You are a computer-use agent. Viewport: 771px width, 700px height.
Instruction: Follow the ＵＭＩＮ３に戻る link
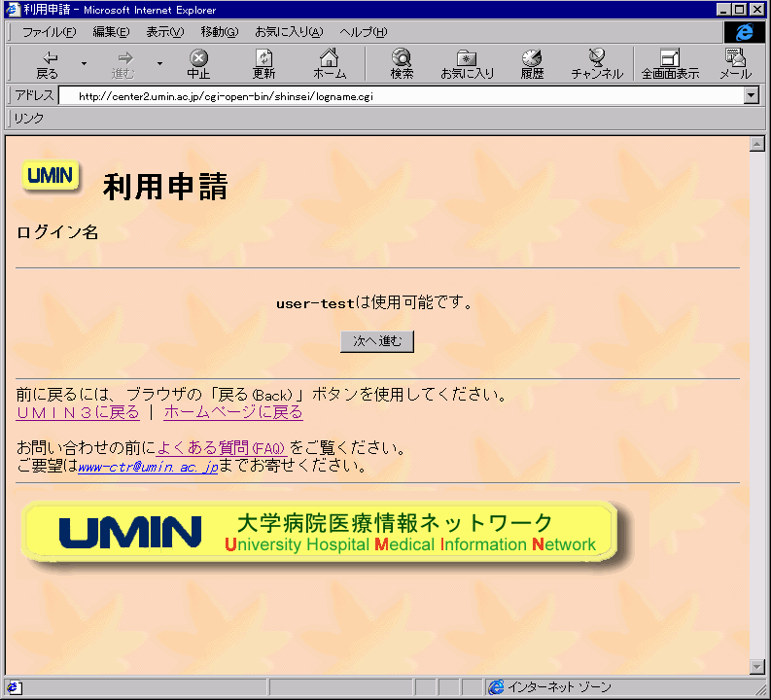(x=78, y=412)
